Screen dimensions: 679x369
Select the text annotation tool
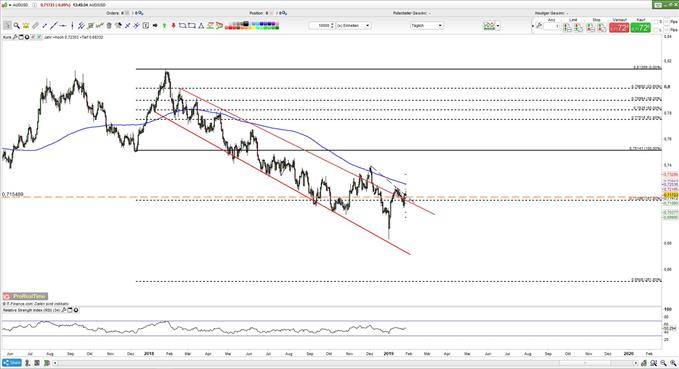tap(146, 26)
